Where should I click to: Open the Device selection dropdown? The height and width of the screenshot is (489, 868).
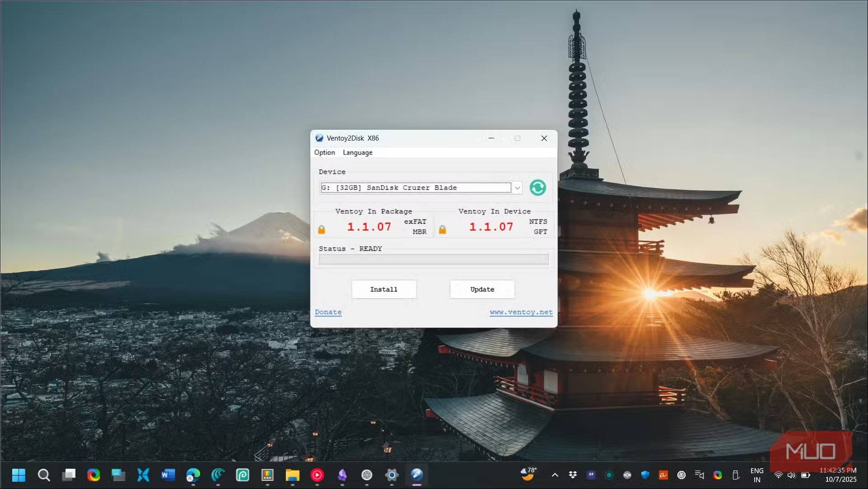(517, 187)
